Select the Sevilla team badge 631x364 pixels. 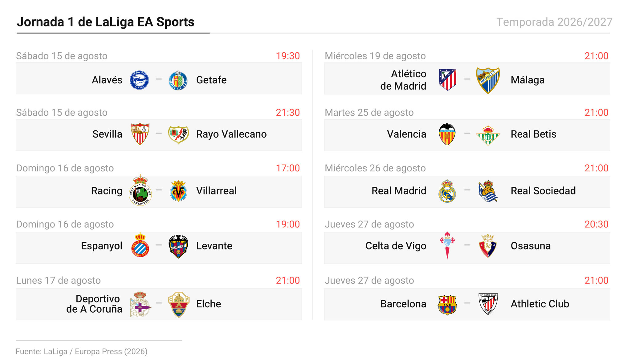tap(140, 134)
